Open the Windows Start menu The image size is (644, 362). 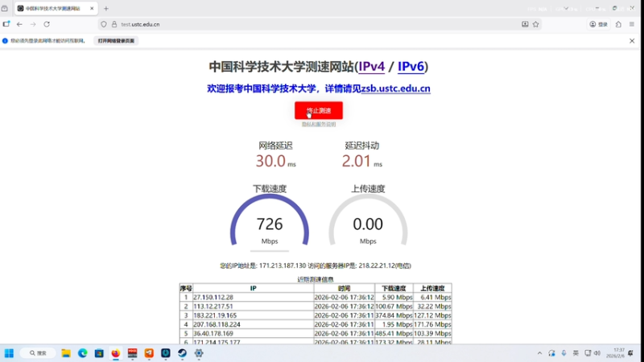9,353
